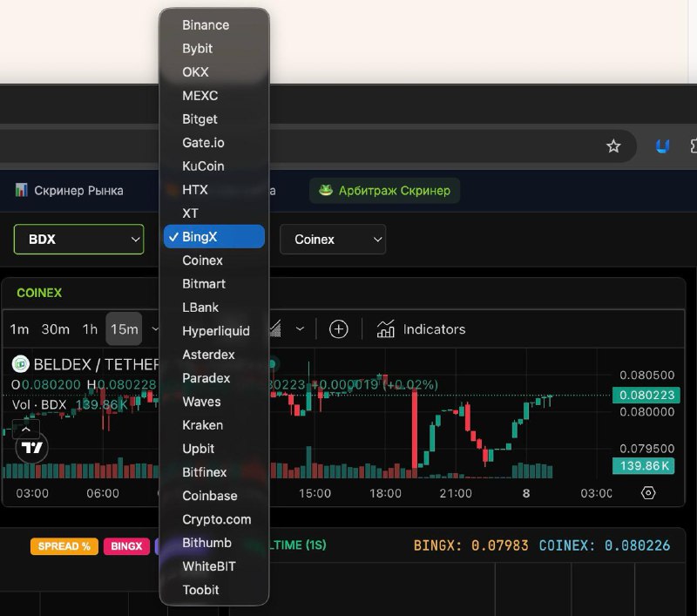The width and height of the screenshot is (697, 616).
Task: Choose XT exchange option
Action: 213,213
